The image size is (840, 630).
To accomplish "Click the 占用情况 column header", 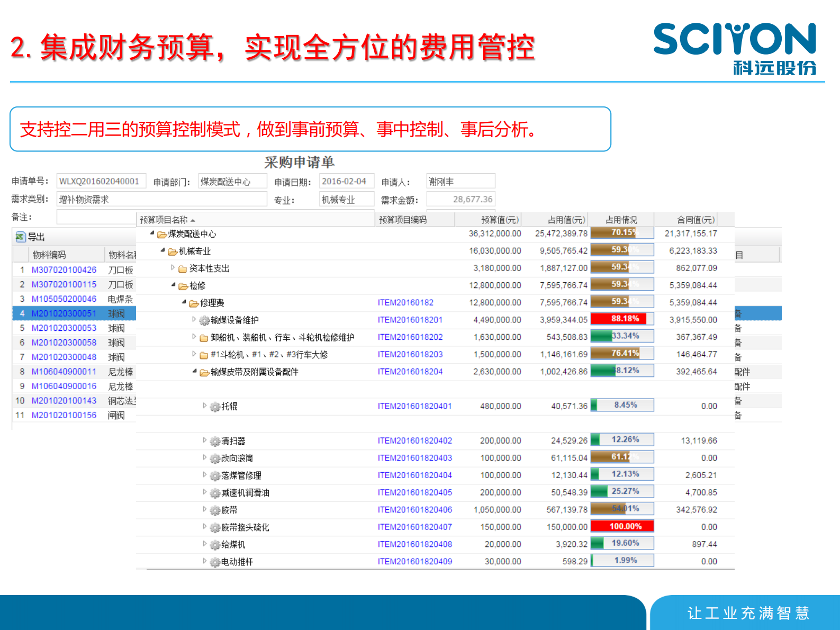I will (x=621, y=220).
